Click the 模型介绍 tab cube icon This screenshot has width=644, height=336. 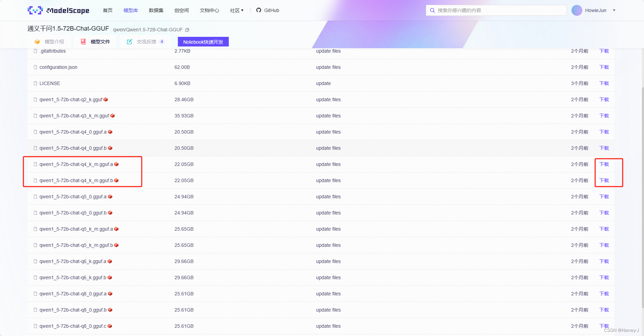click(x=37, y=42)
